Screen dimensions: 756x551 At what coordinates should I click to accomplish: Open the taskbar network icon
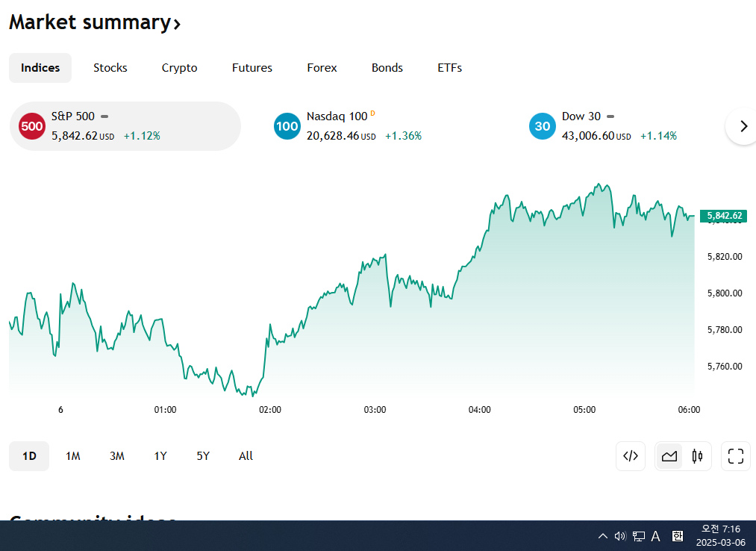639,536
